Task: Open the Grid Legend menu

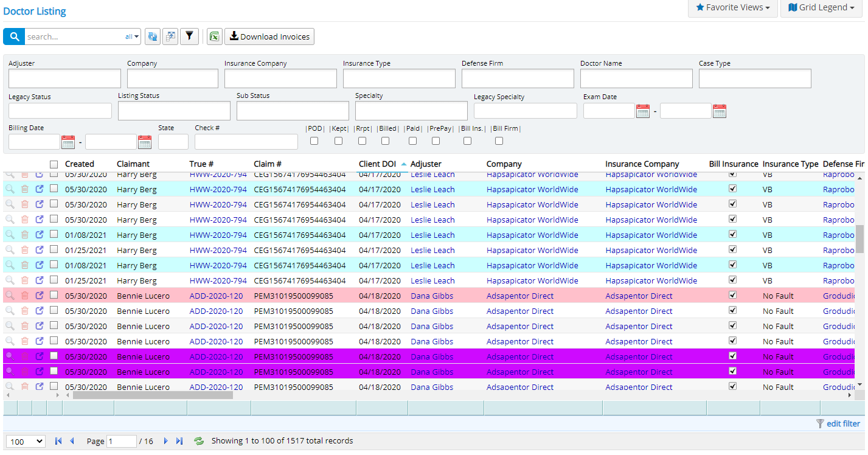Action: (821, 8)
